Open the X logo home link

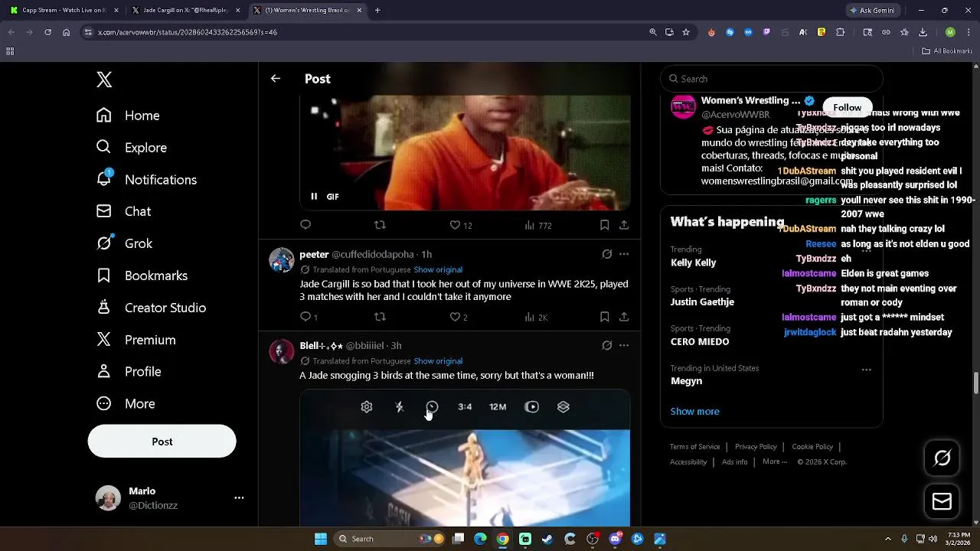(104, 80)
